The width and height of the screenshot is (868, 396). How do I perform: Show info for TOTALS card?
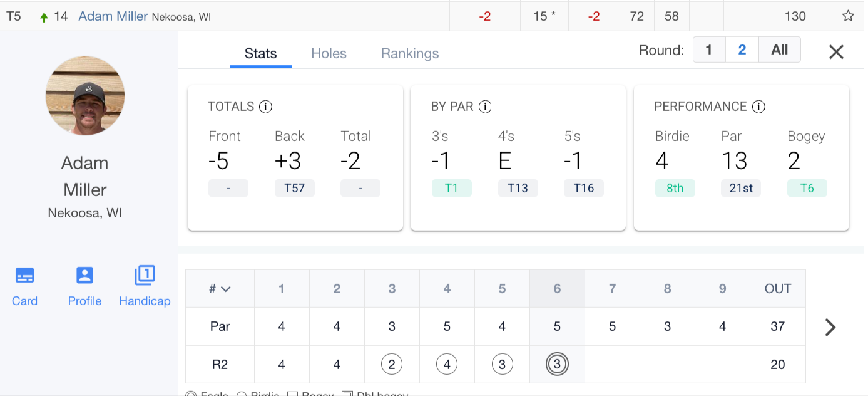(x=265, y=107)
